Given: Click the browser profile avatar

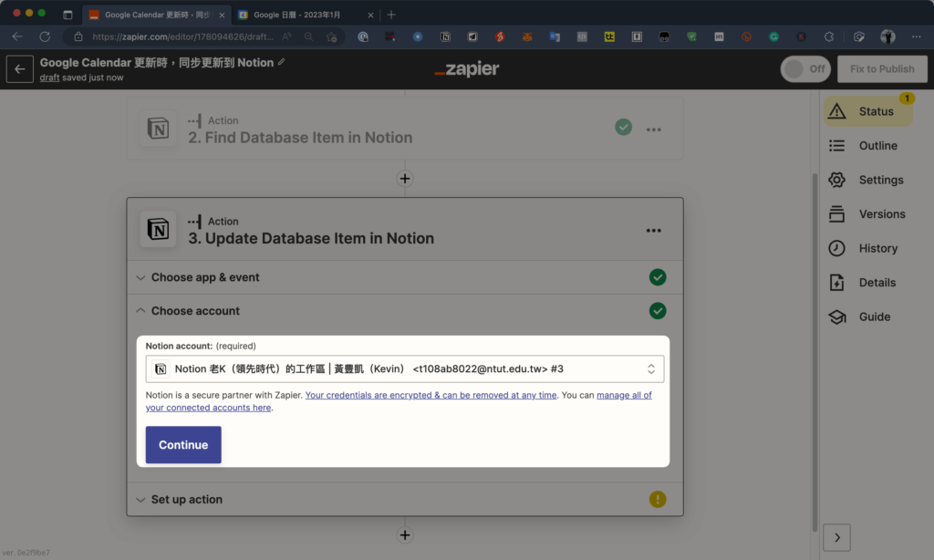Looking at the screenshot, I should click(x=887, y=36).
